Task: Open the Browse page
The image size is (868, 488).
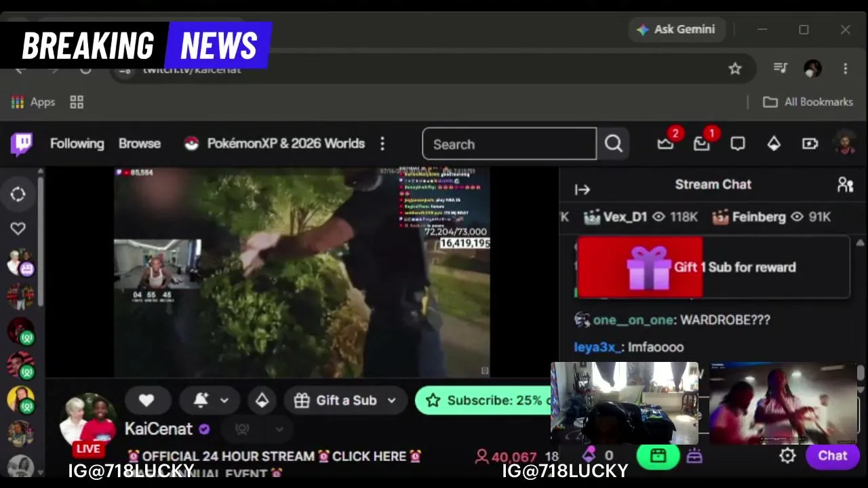Action: click(140, 144)
